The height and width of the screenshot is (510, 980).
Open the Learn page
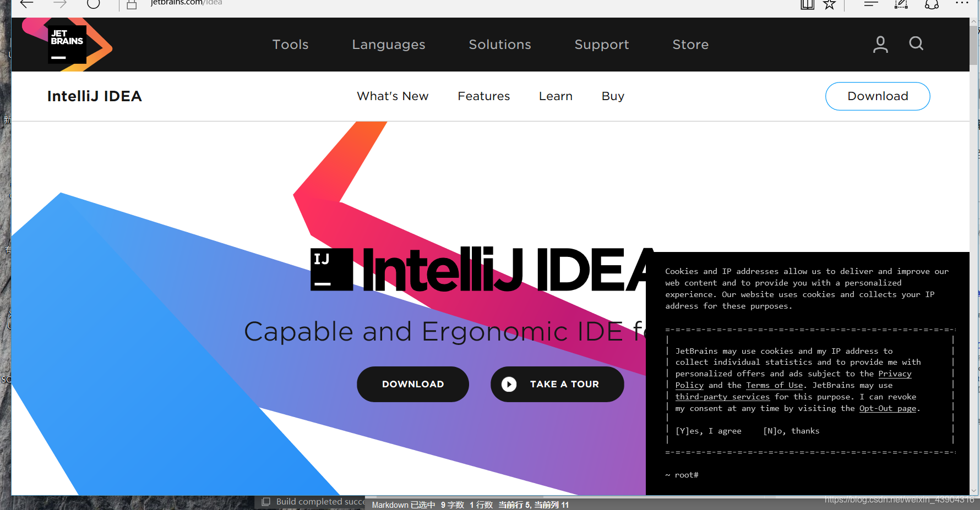(556, 96)
